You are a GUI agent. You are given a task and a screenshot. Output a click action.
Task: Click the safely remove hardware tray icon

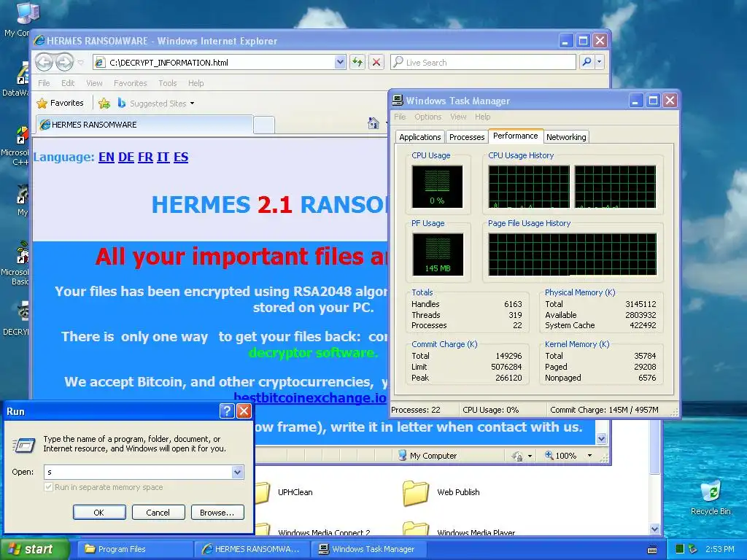point(693,549)
